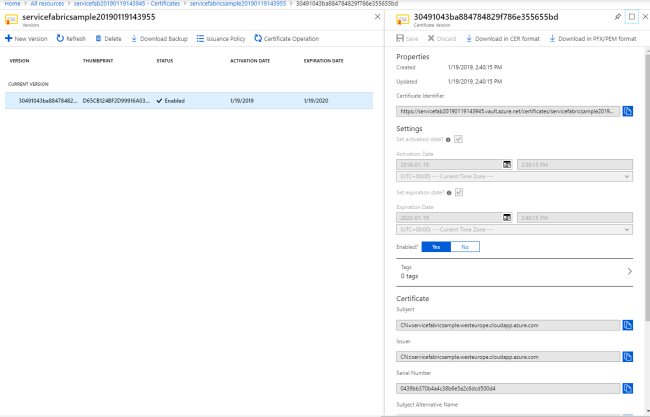Image resolution: width=650 pixels, height=417 pixels.
Task: Open the Issuance Policy
Action: tap(221, 39)
